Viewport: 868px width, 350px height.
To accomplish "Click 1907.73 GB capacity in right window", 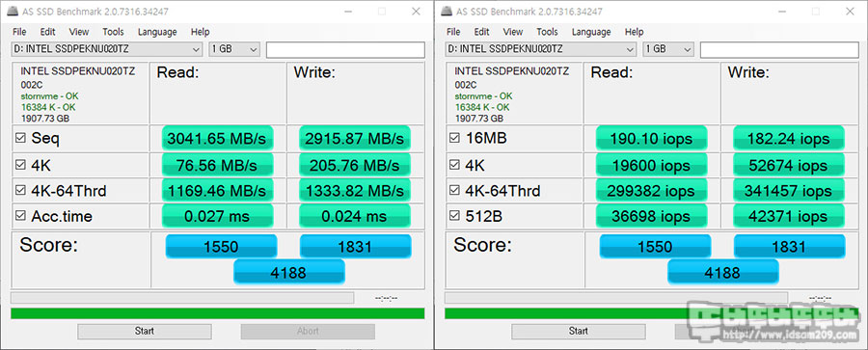I will (478, 118).
